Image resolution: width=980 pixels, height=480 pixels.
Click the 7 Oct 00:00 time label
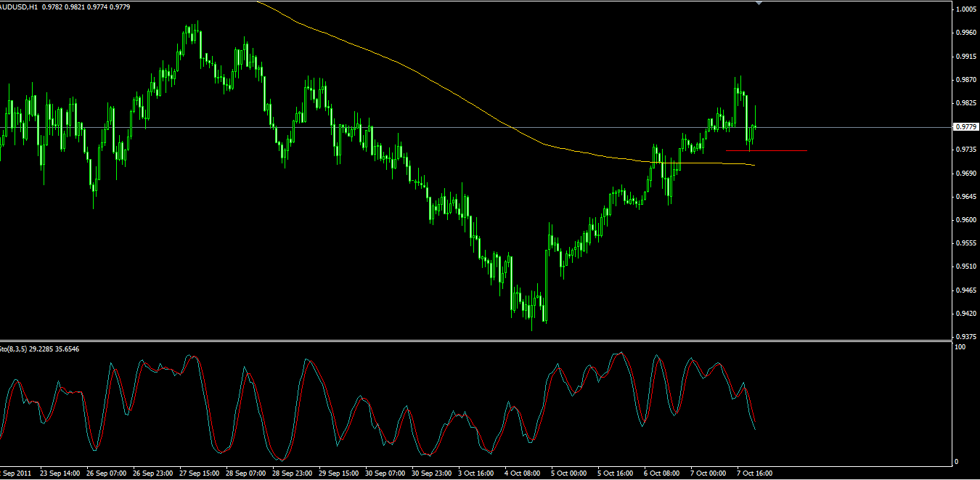(709, 473)
